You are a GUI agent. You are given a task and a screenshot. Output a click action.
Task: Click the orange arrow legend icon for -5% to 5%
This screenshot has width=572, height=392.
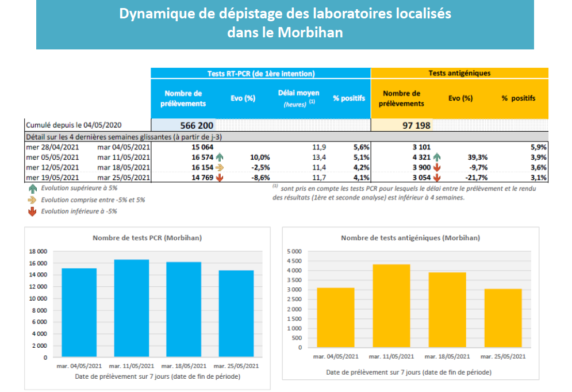(x=31, y=200)
